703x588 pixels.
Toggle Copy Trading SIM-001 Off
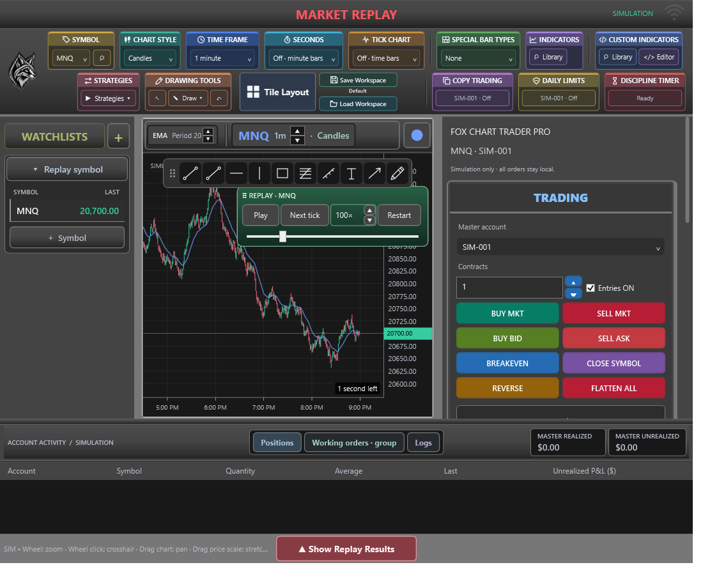472,98
